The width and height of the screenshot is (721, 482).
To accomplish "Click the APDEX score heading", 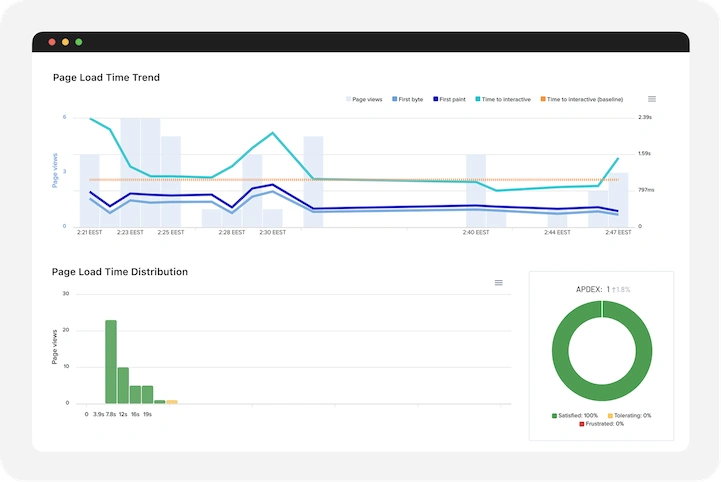I will click(602, 289).
